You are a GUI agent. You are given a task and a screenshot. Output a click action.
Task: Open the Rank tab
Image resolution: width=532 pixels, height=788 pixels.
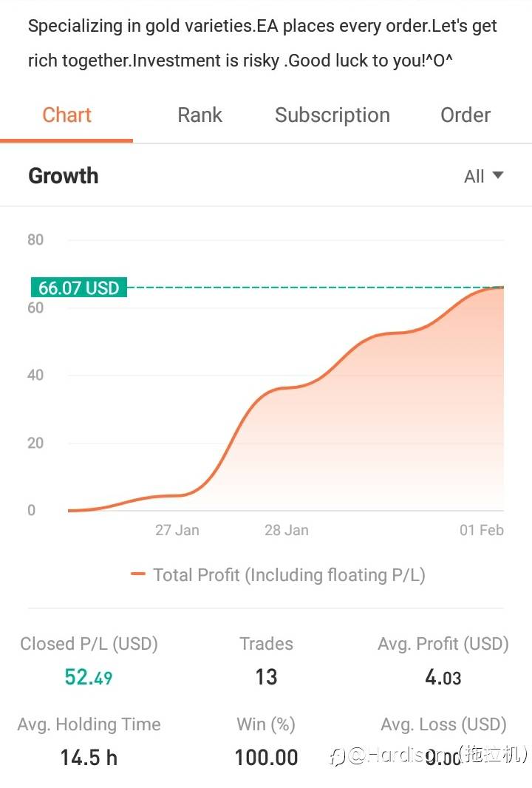click(199, 115)
